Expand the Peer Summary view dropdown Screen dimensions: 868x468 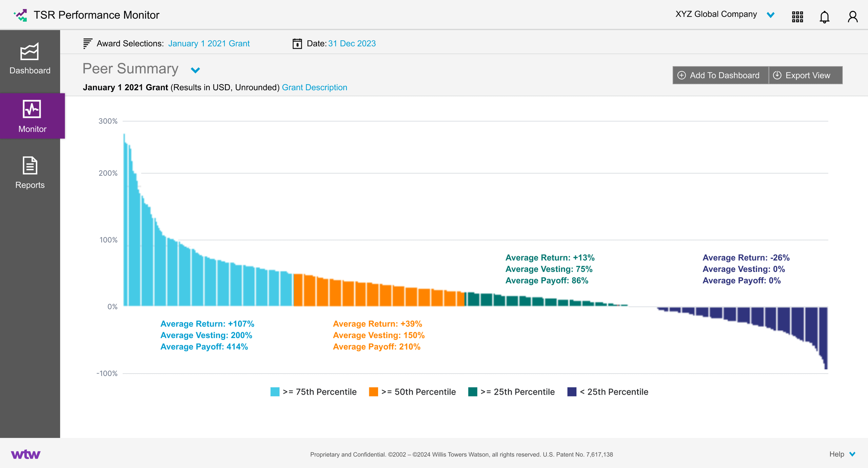click(195, 70)
